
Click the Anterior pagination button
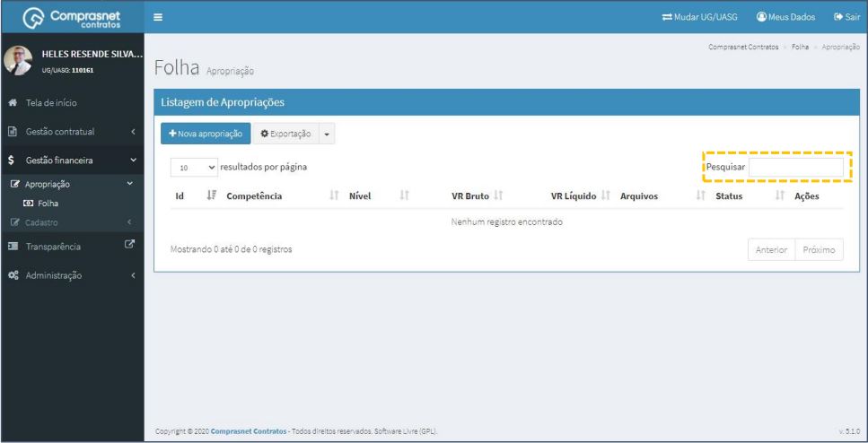click(x=771, y=250)
